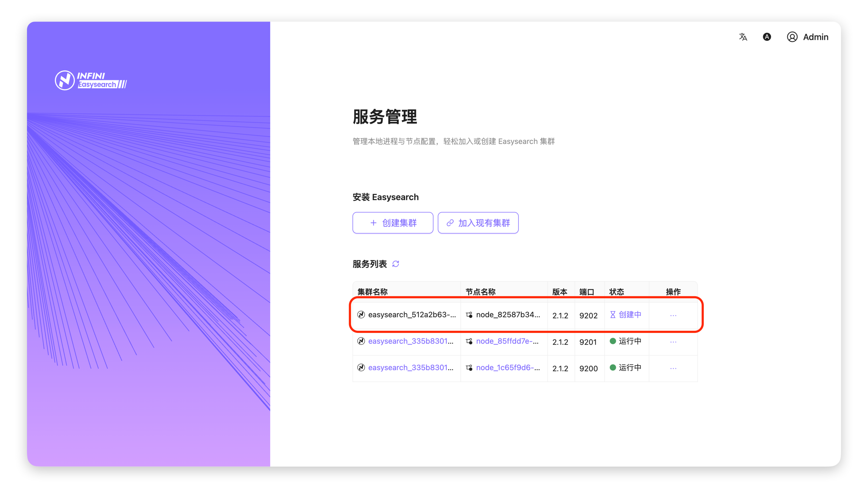Click the 集群名称 column header

372,292
